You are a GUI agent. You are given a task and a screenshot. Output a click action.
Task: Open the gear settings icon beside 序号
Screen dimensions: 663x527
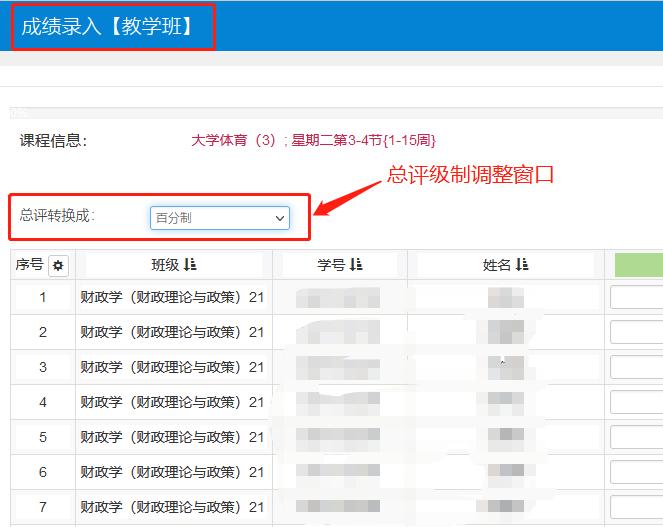(58, 265)
